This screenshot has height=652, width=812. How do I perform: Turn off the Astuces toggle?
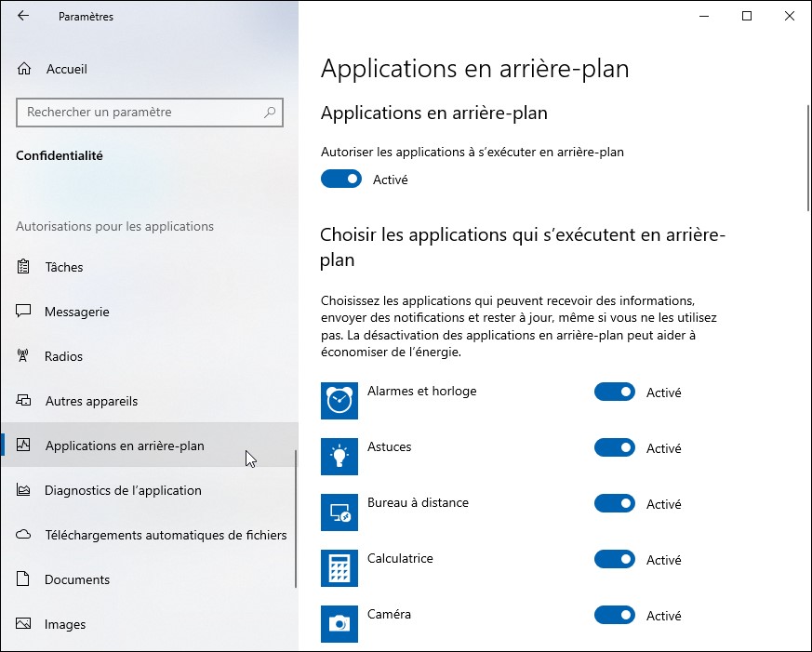pyautogui.click(x=614, y=448)
